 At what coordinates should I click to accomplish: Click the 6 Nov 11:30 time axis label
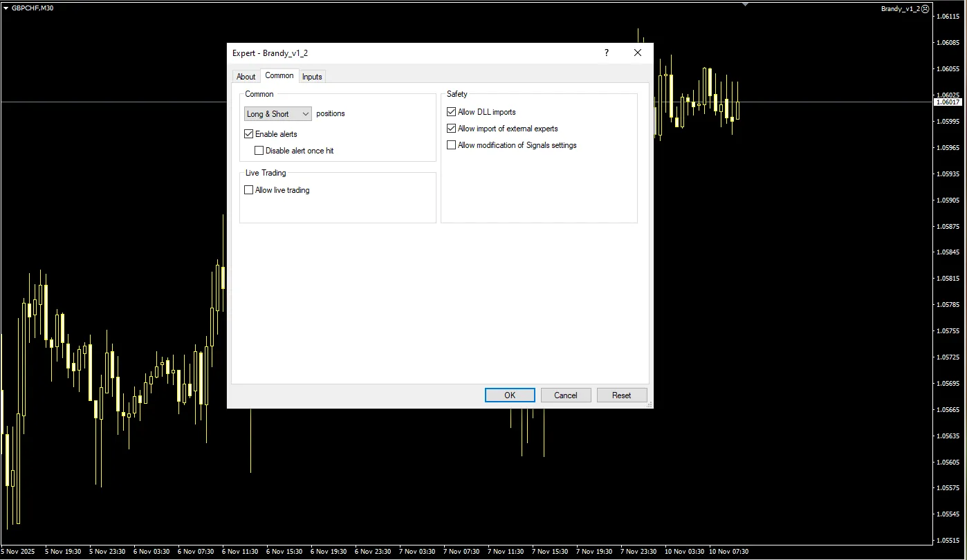241,552
